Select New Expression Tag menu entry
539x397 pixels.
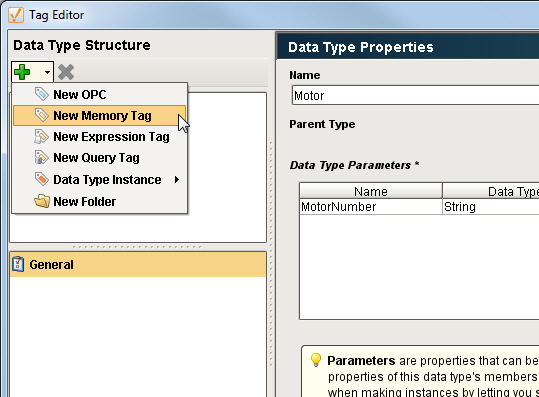point(100,137)
